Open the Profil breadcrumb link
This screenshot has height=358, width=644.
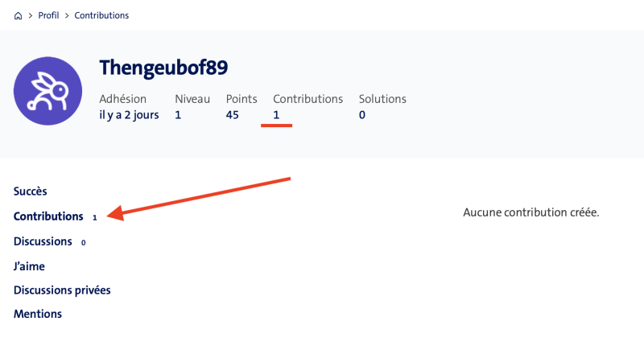tap(48, 16)
